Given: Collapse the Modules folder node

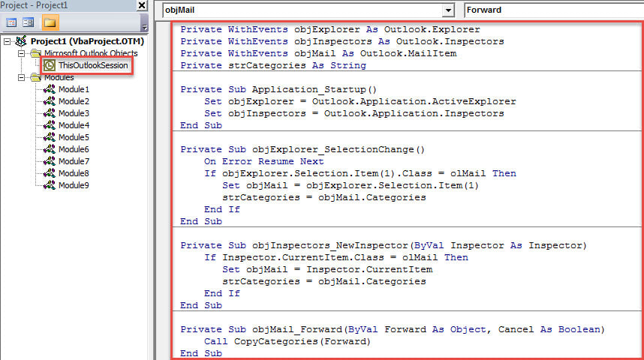Looking at the screenshot, I should coord(23,77).
